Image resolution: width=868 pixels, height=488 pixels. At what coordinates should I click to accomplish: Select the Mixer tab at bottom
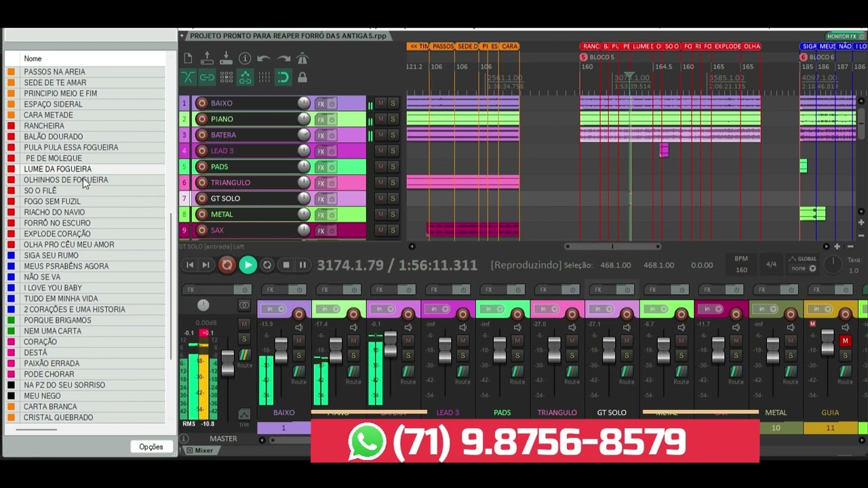tap(199, 451)
